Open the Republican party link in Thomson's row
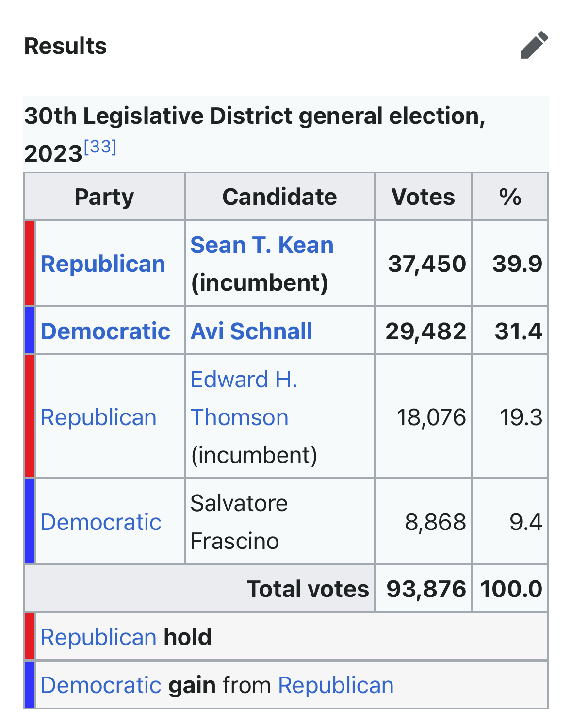 (x=98, y=417)
